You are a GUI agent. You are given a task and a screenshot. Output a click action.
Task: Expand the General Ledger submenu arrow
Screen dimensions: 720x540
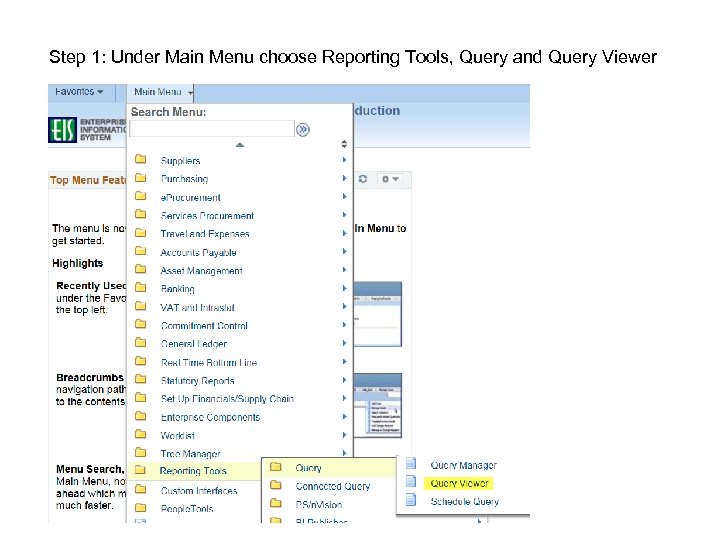(344, 343)
